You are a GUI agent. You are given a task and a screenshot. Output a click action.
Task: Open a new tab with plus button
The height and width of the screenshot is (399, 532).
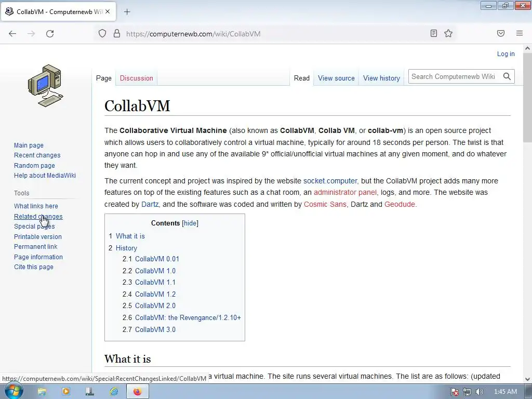[x=127, y=12]
